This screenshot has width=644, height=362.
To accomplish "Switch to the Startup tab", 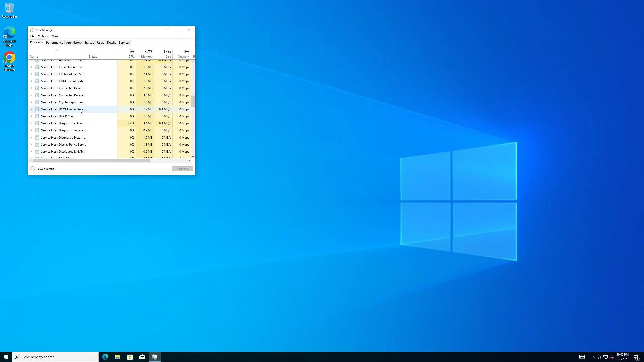I will tap(89, 43).
